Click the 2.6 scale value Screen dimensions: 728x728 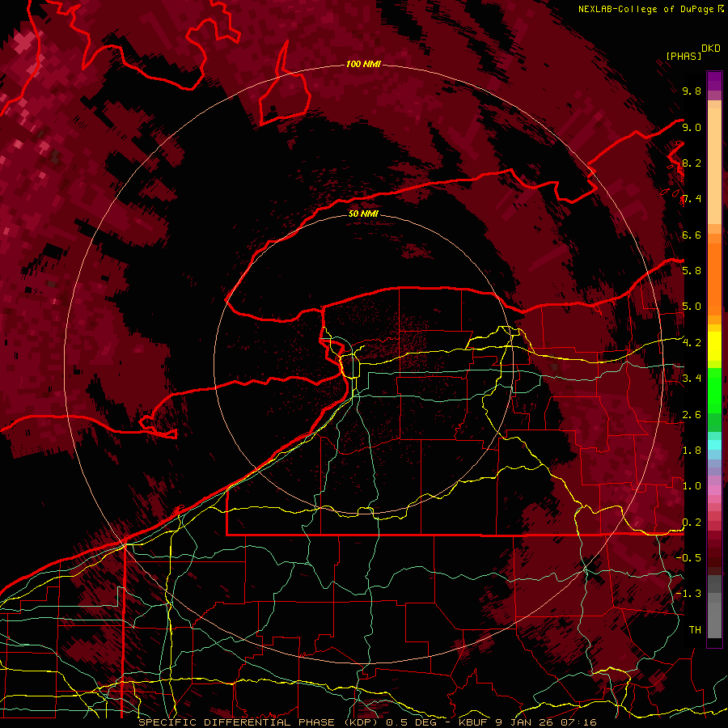coord(692,415)
